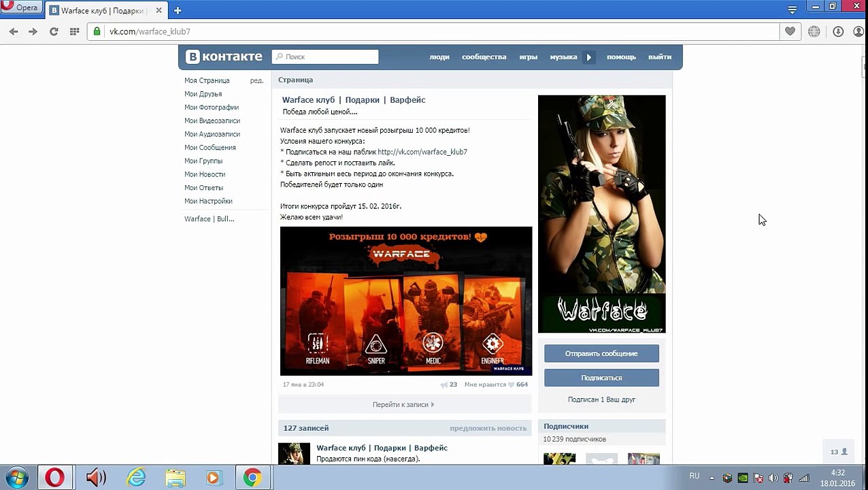Open Мои Видеозаписи in sidebar
Image resolution: width=868 pixels, height=490 pixels.
(212, 120)
